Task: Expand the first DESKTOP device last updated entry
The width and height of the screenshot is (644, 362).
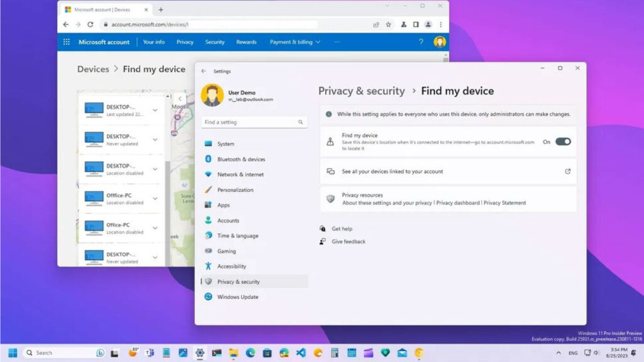Action: [155, 111]
